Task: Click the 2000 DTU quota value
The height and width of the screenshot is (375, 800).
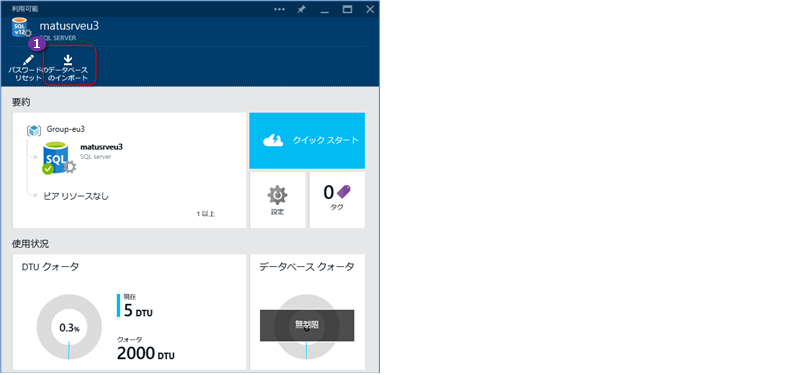Action: tap(145, 353)
